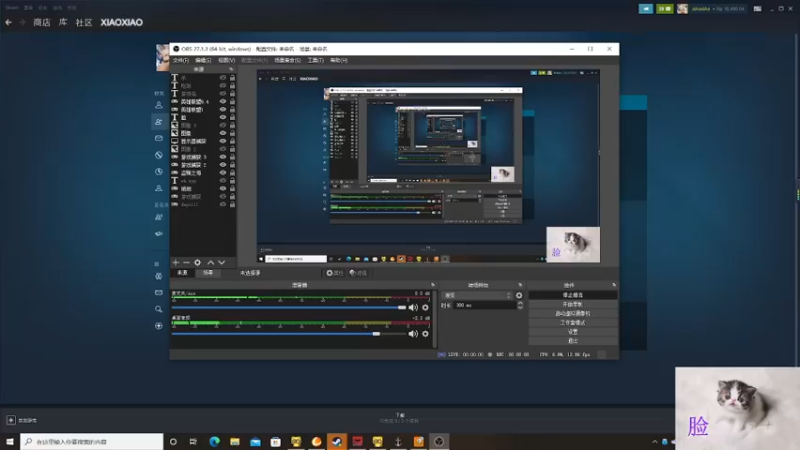This screenshot has height=450, width=800.
Task: Click the blocked icon in Steam friends sidebar
Action: 159,155
